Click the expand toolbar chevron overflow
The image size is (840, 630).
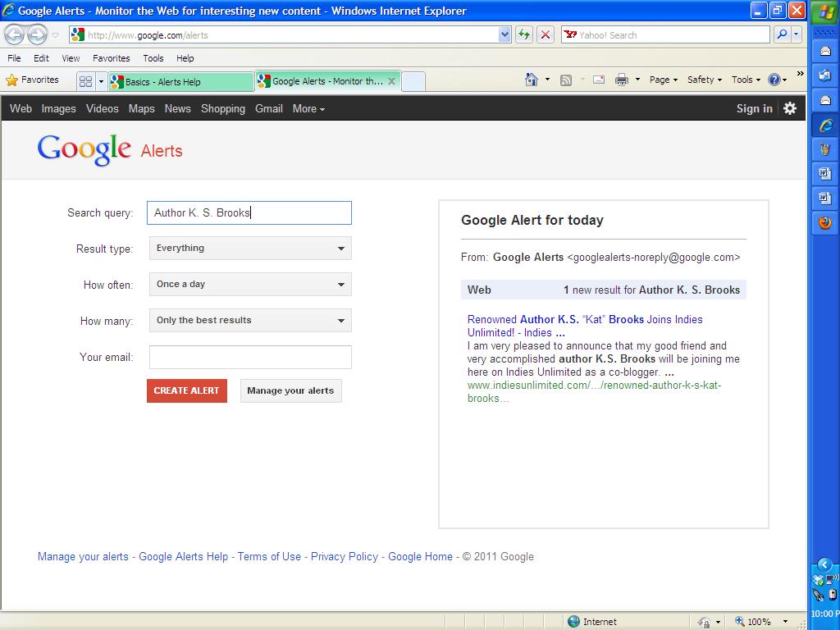(801, 73)
